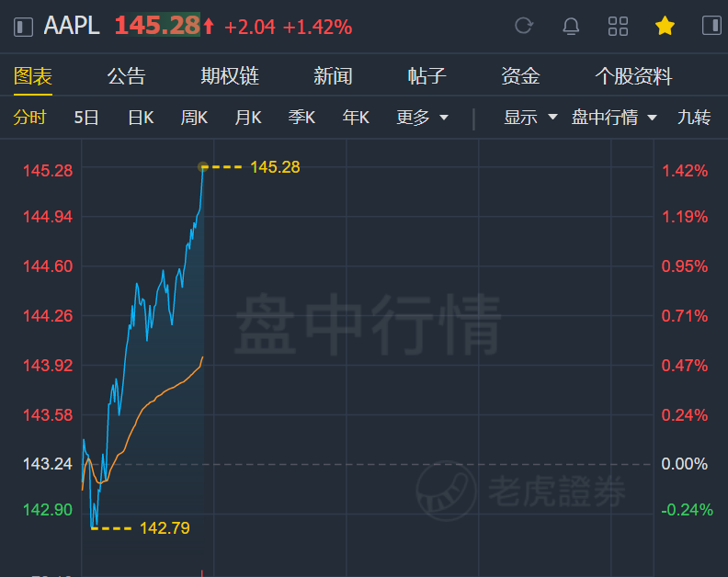Image resolution: width=728 pixels, height=577 pixels.
Task: Switch to the 公告 tab
Action: tap(126, 76)
